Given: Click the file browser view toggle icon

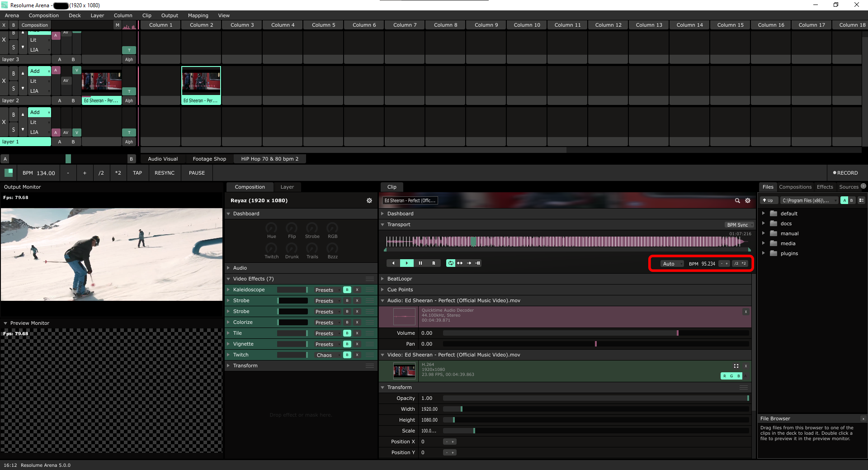Looking at the screenshot, I should point(862,200).
